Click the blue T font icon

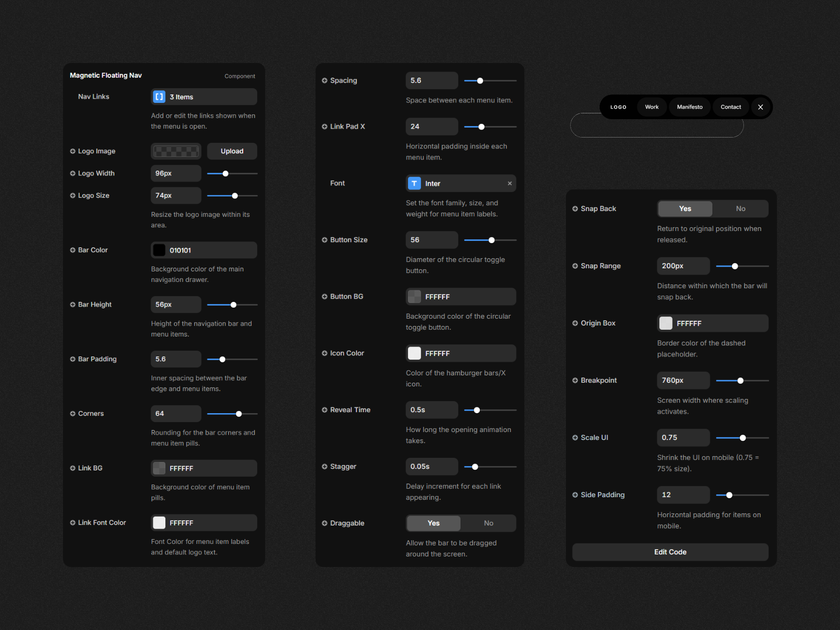pos(414,183)
